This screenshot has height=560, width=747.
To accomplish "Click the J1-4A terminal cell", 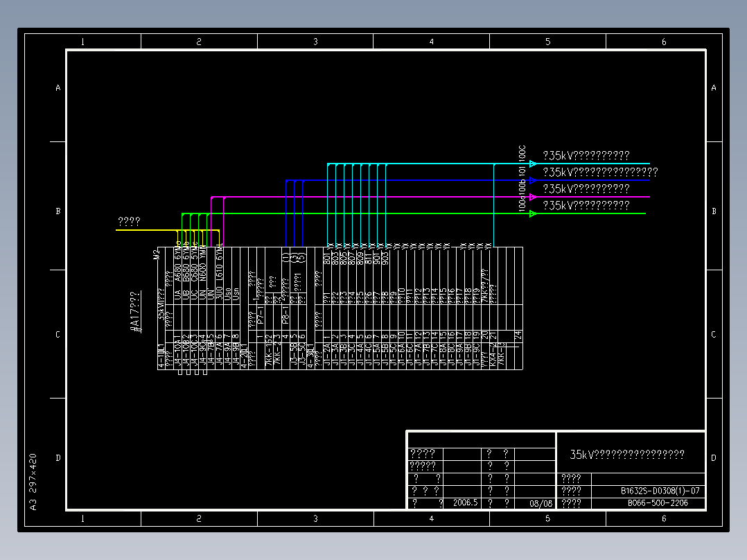I will click(x=360, y=355).
